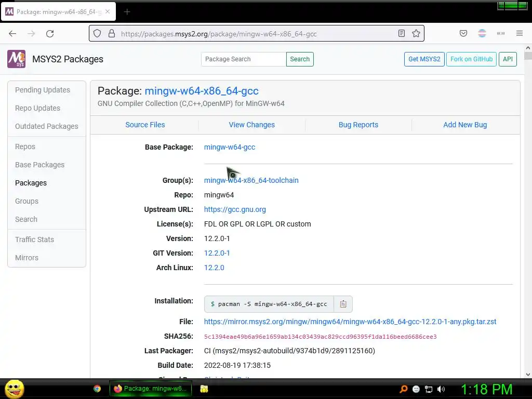Open Firefox application hamburger menu
Image resolution: width=532 pixels, height=399 pixels.
pos(519,34)
